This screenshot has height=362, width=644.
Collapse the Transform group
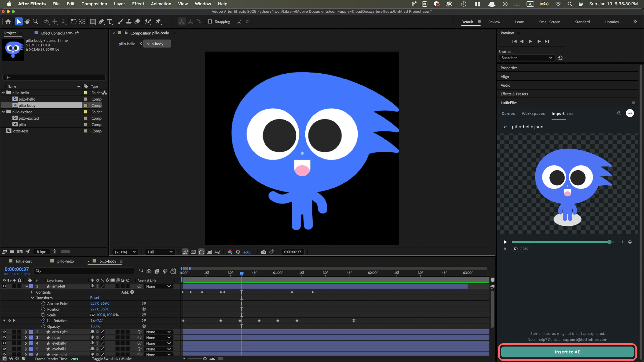(x=32, y=298)
